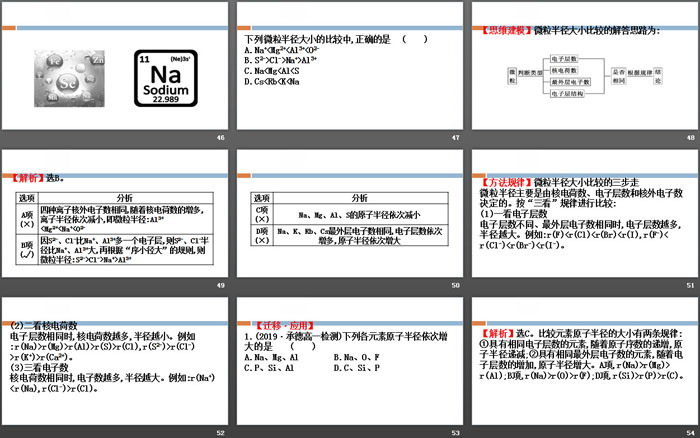This screenshot has width=700, height=438.
Task: Click the 【解析】选B heading on slide 49
Action: 37,178
